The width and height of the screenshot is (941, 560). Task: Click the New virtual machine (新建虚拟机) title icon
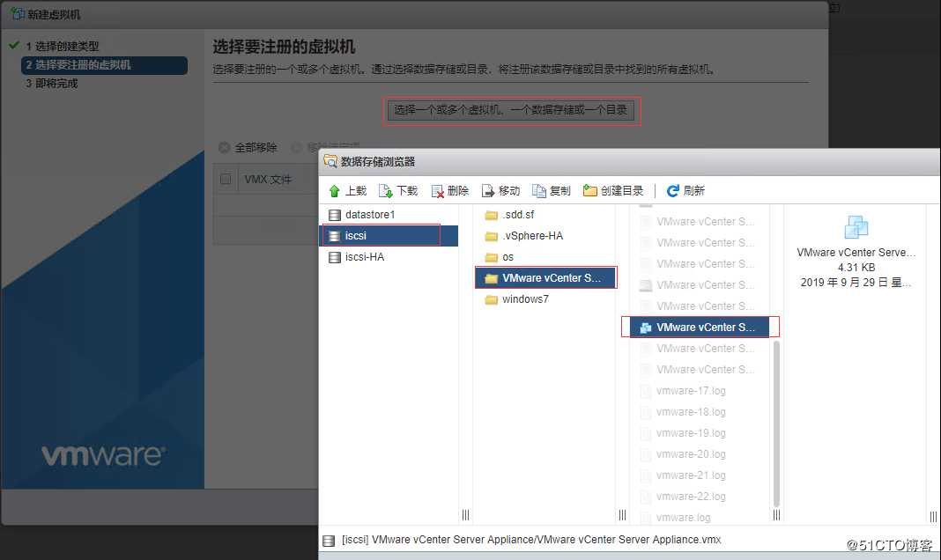coord(18,14)
